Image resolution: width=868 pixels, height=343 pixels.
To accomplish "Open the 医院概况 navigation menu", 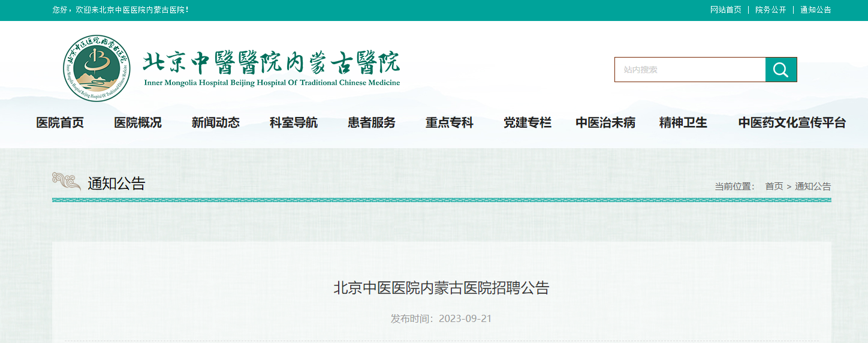I will pos(138,123).
